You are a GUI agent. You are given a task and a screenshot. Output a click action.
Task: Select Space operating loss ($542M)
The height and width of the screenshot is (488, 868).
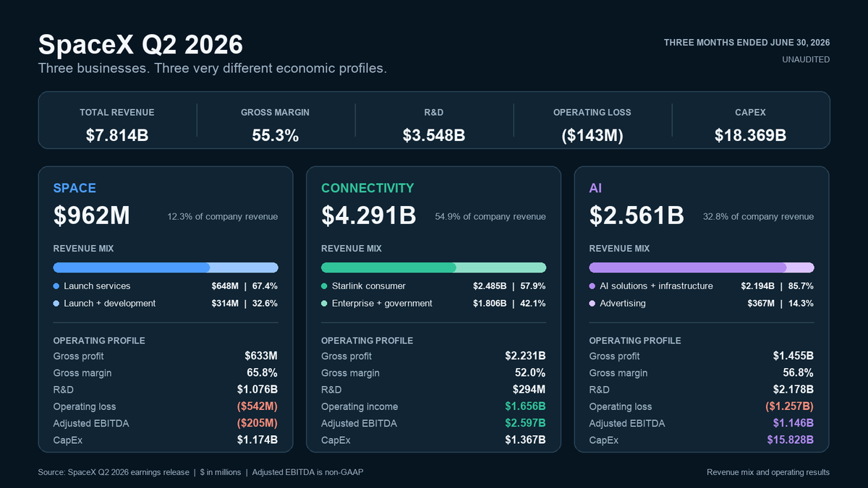coord(256,407)
